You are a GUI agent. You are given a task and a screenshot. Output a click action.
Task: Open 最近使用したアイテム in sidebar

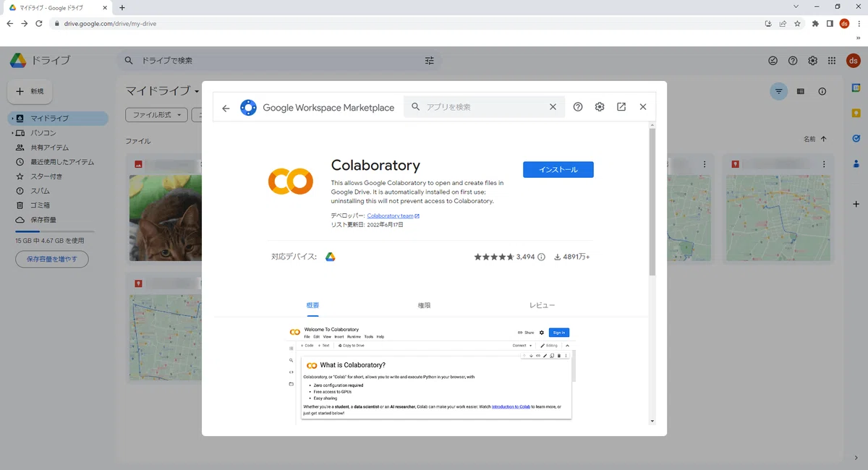coord(61,162)
